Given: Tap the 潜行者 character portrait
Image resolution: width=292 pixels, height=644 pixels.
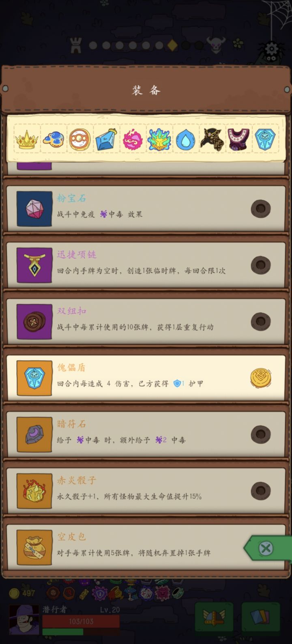Looking at the screenshot, I should [x=24, y=619].
